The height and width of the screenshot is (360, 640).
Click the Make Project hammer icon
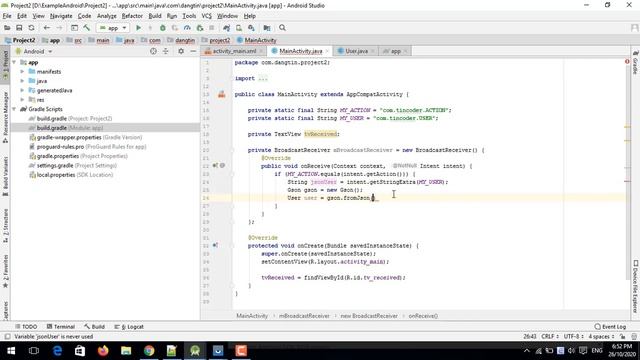pyautogui.click(x=87, y=28)
